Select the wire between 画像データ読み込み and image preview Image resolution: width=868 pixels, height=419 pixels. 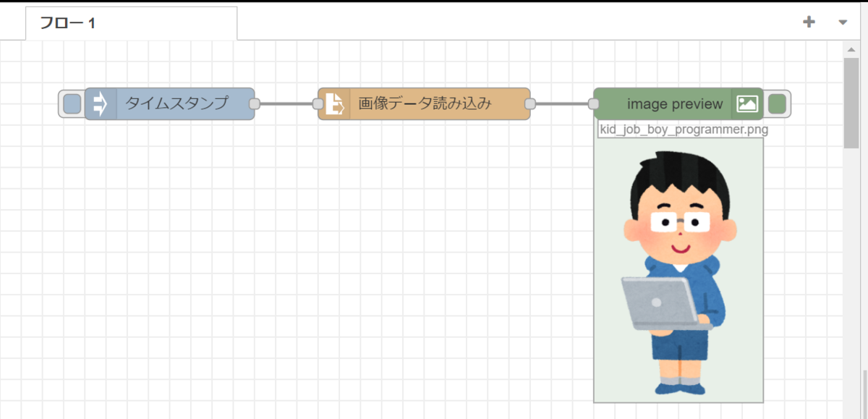coord(562,103)
